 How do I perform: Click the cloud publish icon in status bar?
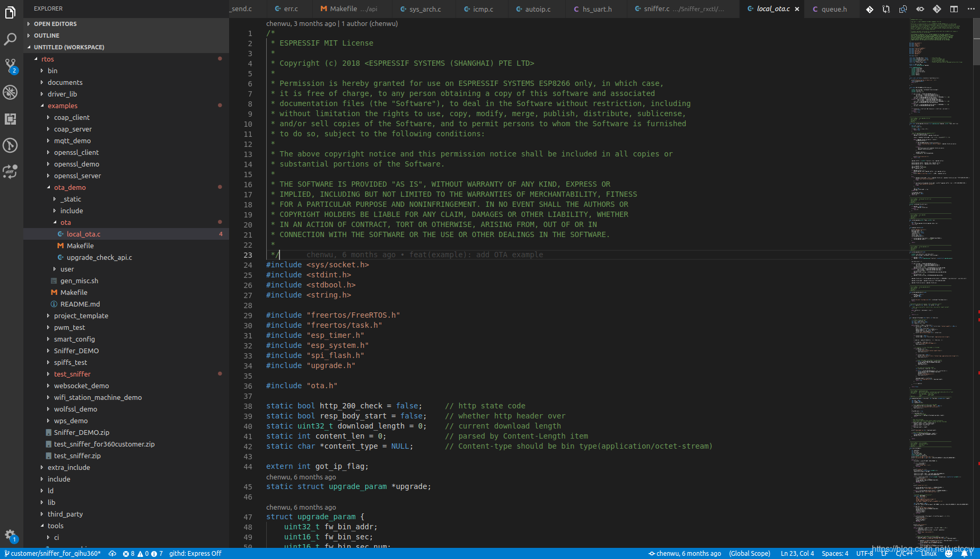(x=112, y=554)
